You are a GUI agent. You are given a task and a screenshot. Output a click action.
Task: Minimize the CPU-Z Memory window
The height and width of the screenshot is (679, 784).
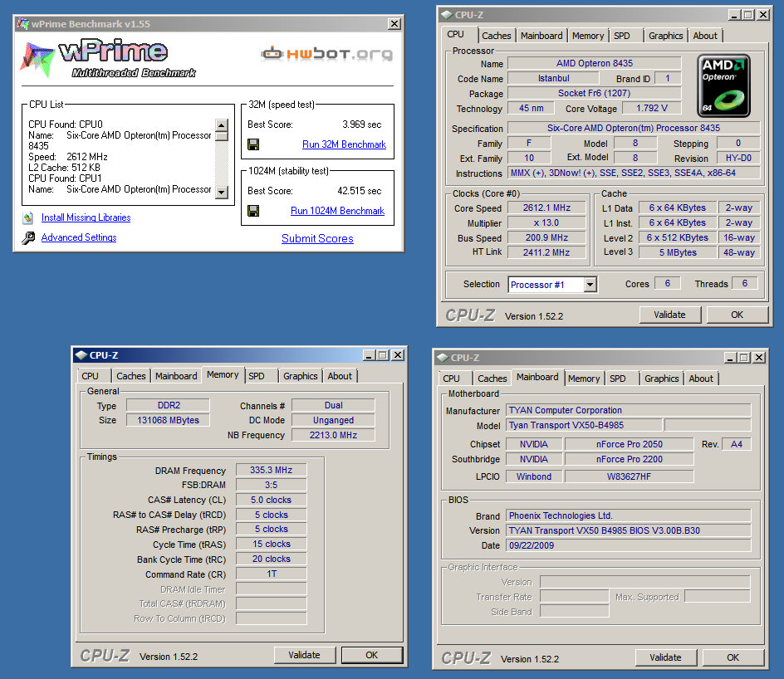369,355
